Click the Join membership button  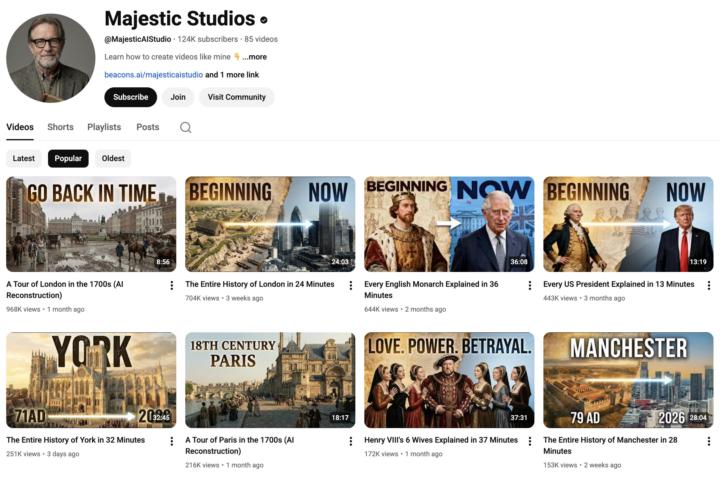[x=178, y=97]
